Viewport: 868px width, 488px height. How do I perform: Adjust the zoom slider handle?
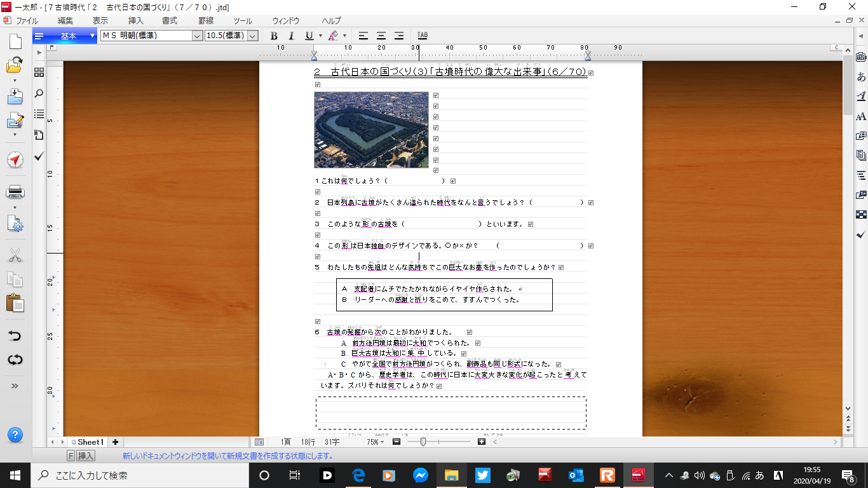coord(423,442)
